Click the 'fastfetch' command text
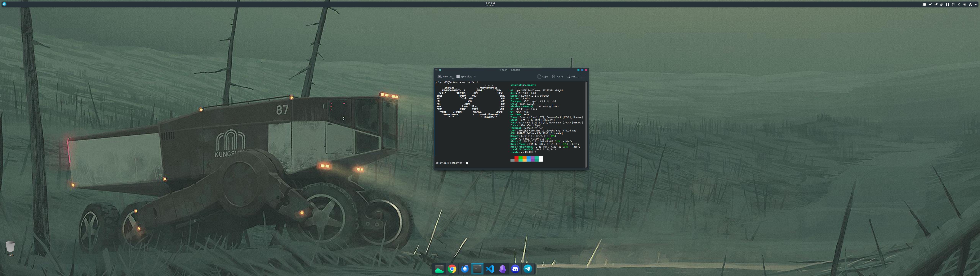Image resolution: width=980 pixels, height=276 pixels. 473,82
